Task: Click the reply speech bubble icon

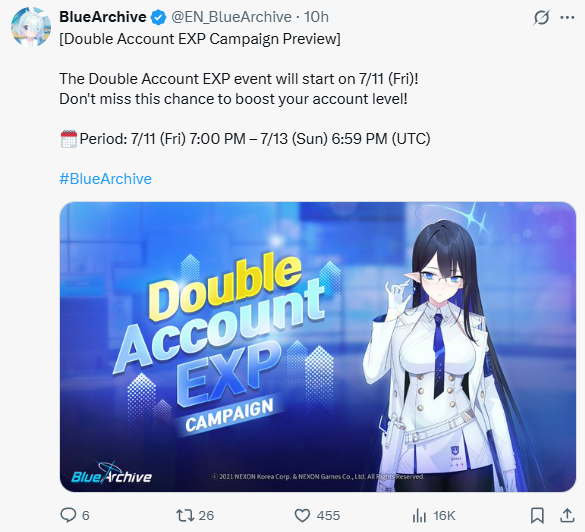Action: 68,515
